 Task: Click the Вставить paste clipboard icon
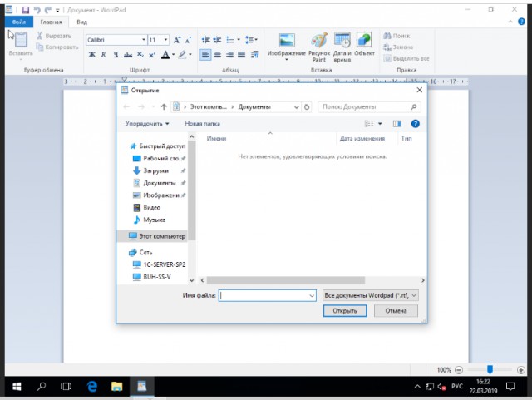click(21, 40)
